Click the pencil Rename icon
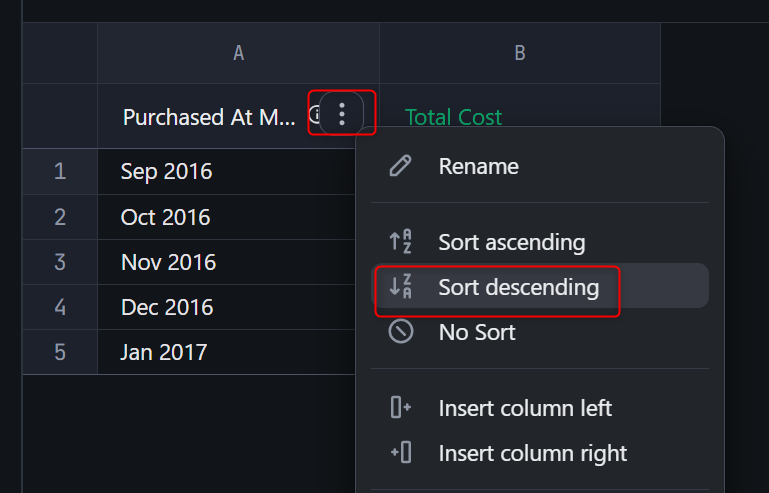Viewport: 769px width, 493px height. [401, 166]
